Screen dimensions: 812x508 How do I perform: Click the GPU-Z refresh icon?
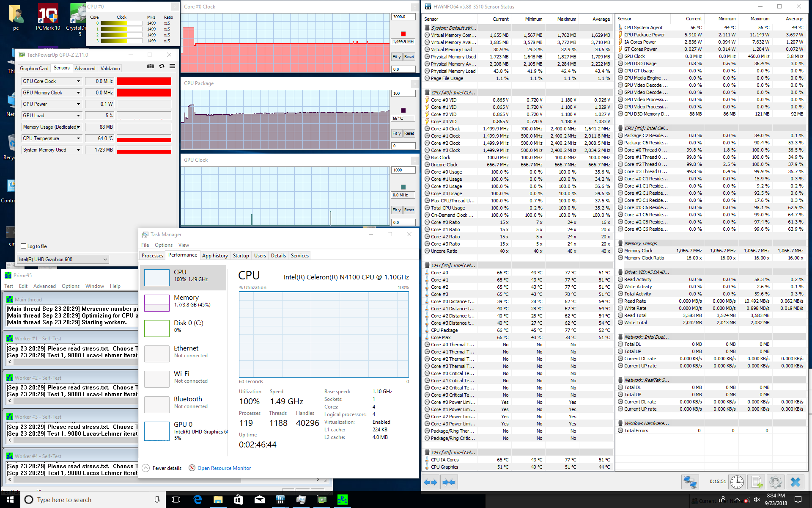[x=162, y=66]
